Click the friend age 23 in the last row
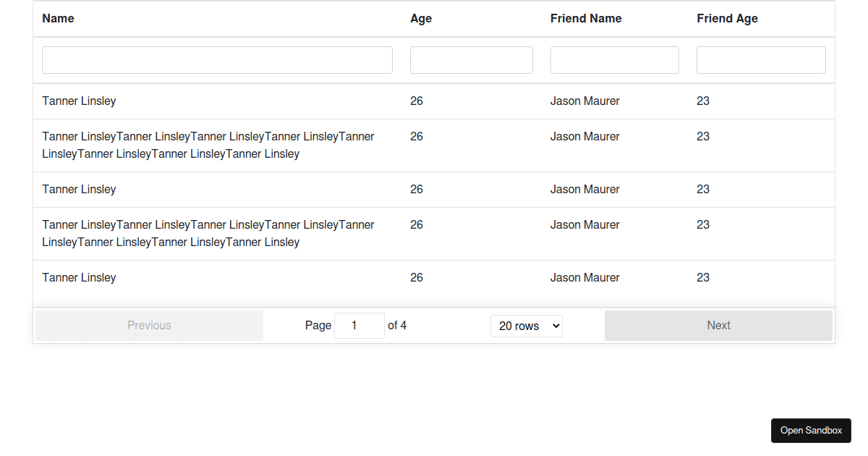Screen dimensions: 868x456 702,277
